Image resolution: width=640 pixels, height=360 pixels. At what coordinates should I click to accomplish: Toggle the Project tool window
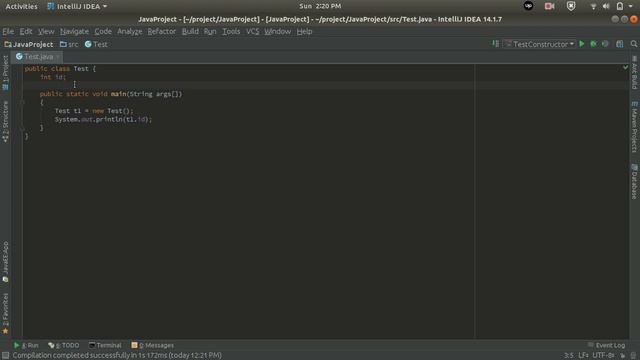[x=5, y=73]
